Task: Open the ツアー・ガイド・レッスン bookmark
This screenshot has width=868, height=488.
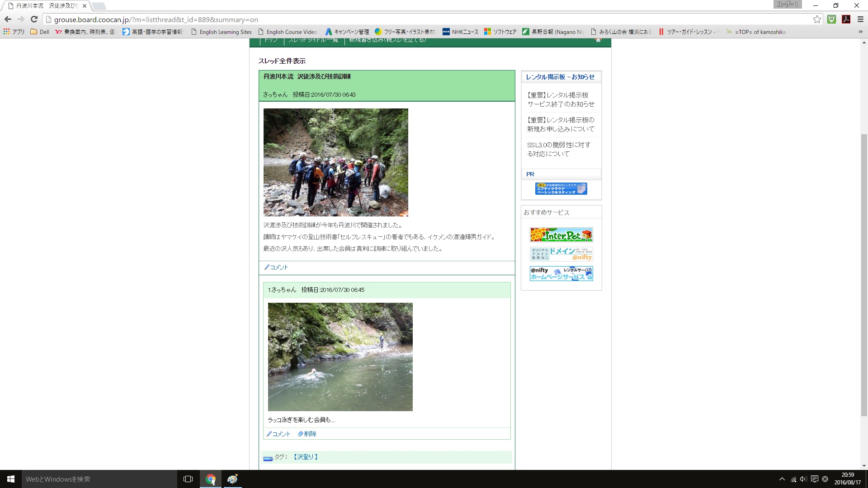Action: tap(689, 32)
